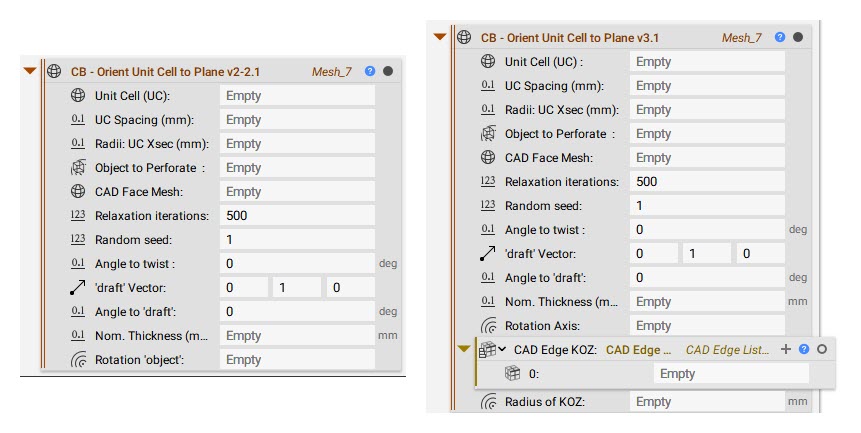Click help icon on v3.1 block header
Screen dimensions: 861x433
click(x=780, y=37)
